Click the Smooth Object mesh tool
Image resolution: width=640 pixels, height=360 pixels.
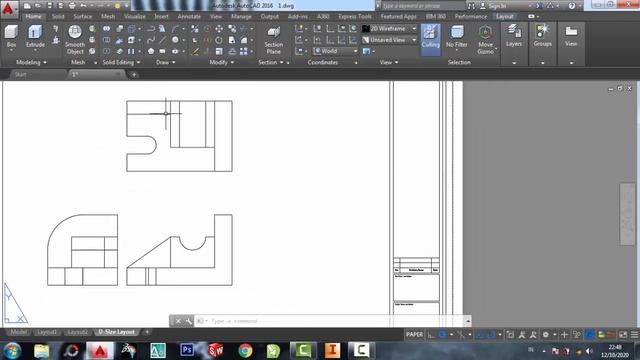pyautogui.click(x=75, y=39)
